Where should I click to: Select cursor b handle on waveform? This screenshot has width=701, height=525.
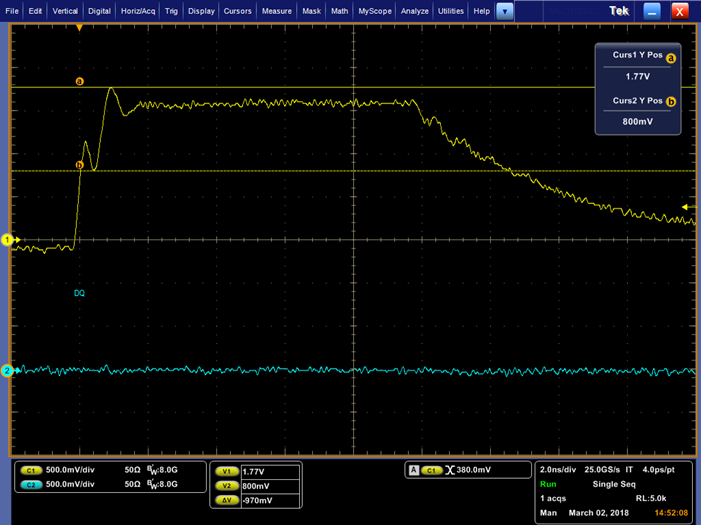coord(80,165)
